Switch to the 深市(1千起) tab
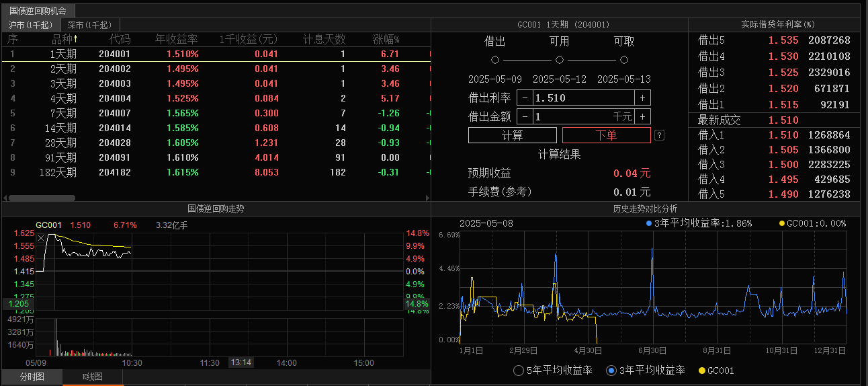868x386 pixels. (89, 25)
